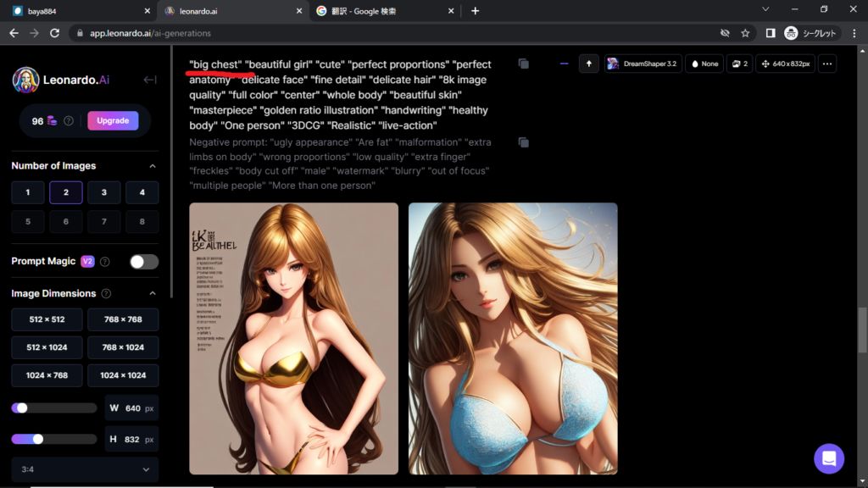
Task: Select 4 as number of images
Action: [142, 192]
